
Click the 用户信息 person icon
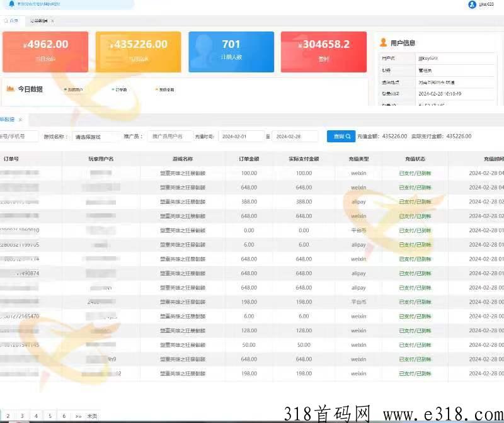[383, 43]
